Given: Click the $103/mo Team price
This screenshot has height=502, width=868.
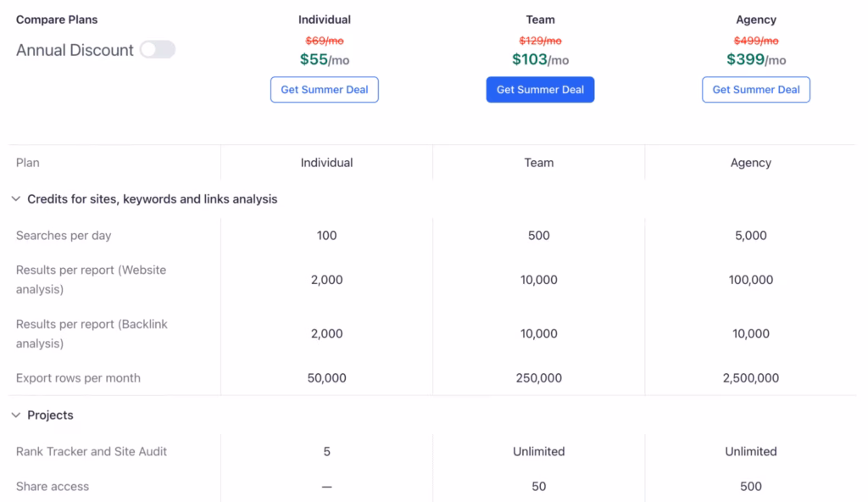Looking at the screenshot, I should click(540, 59).
